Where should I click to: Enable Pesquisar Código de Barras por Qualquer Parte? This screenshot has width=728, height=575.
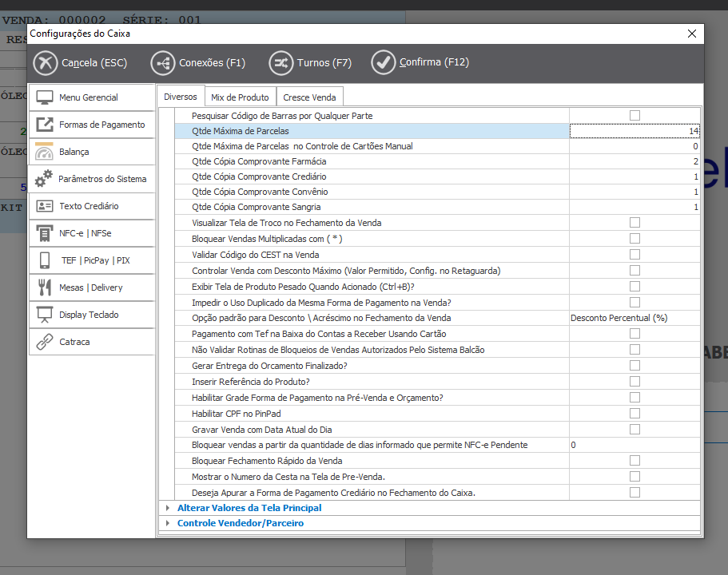(x=635, y=116)
